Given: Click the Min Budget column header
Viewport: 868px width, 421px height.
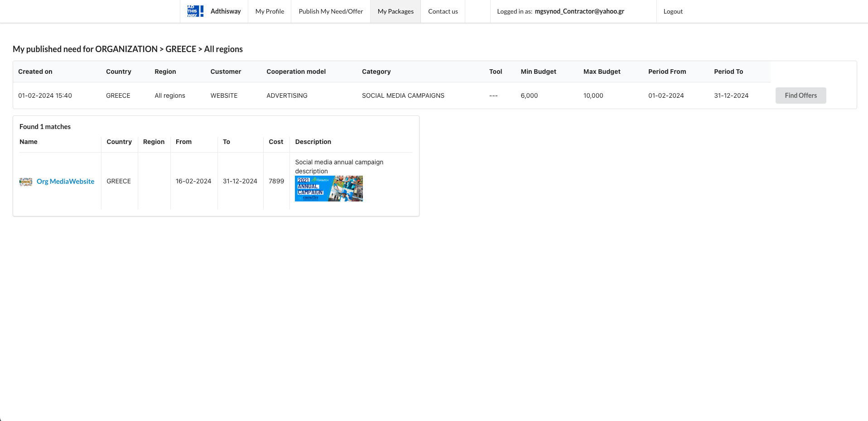Looking at the screenshot, I should [x=538, y=72].
